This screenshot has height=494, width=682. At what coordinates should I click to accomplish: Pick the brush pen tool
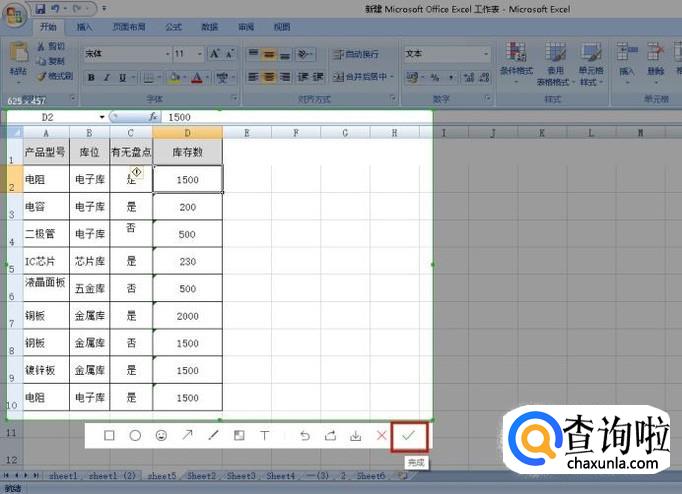213,436
